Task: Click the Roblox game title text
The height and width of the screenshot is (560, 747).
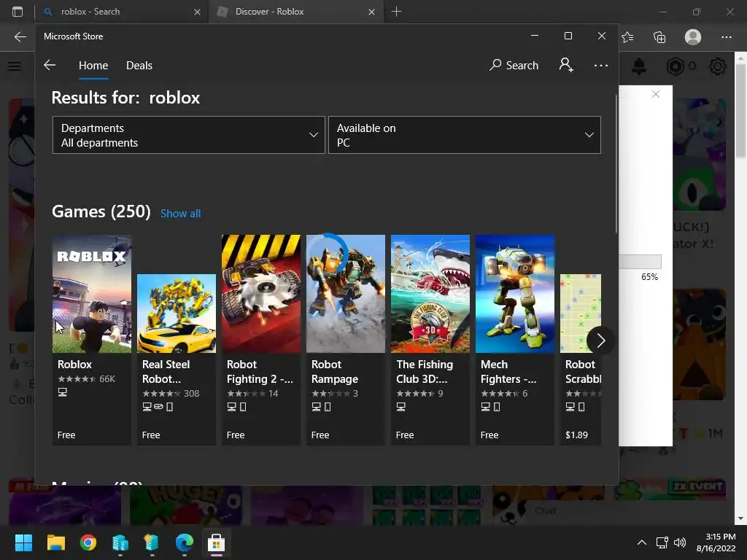Action: (x=75, y=365)
